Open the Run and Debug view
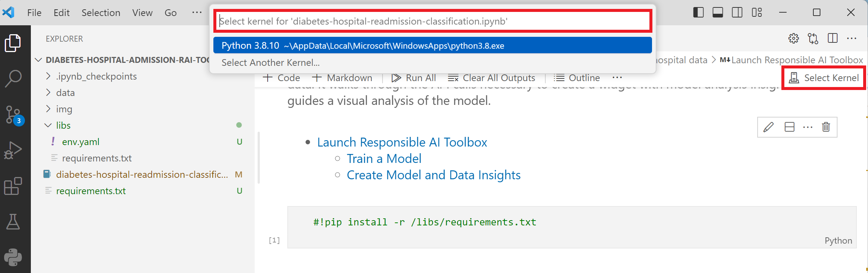 (13, 150)
